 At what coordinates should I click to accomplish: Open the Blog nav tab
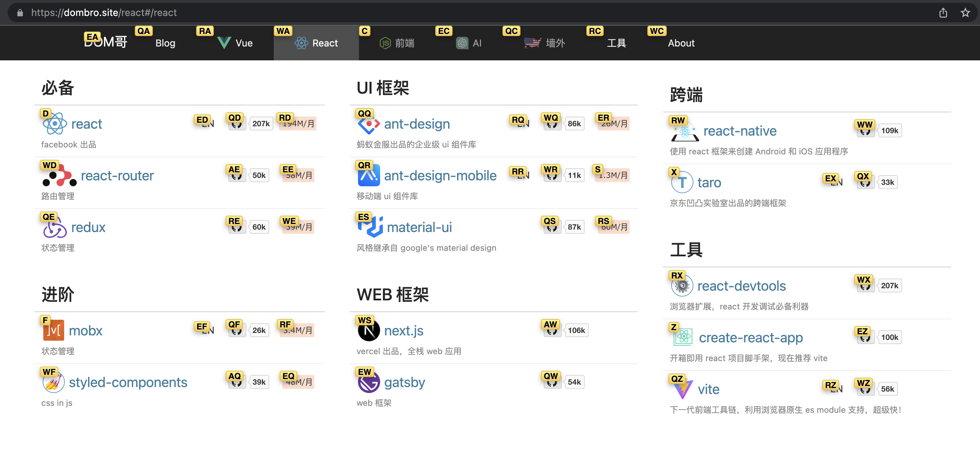click(165, 43)
